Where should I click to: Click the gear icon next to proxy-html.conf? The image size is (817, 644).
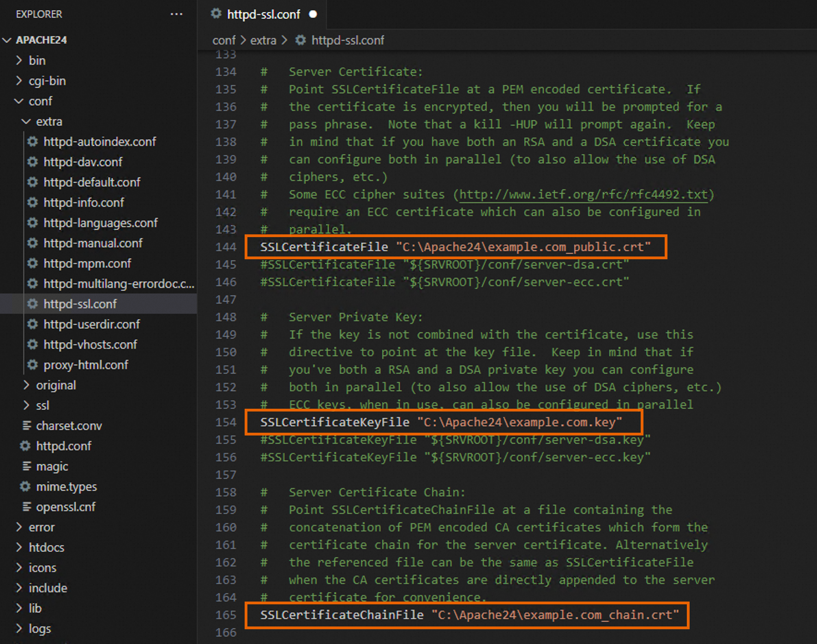tap(31, 365)
